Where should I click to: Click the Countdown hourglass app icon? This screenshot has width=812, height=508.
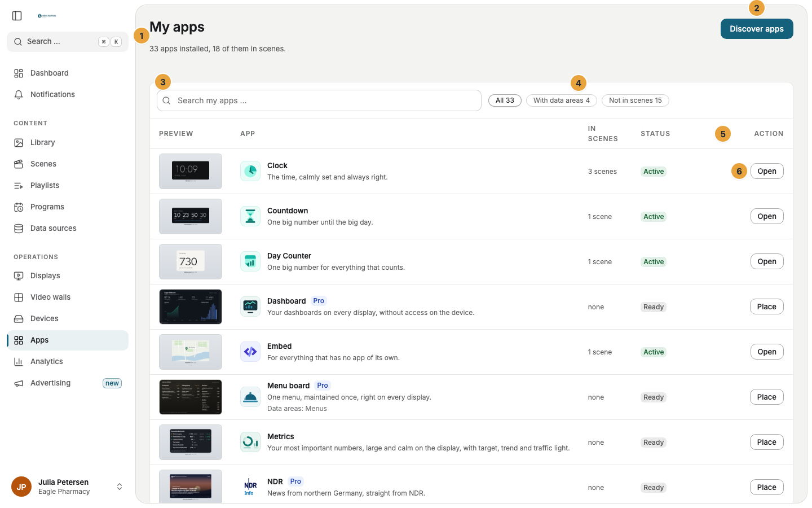coord(250,216)
